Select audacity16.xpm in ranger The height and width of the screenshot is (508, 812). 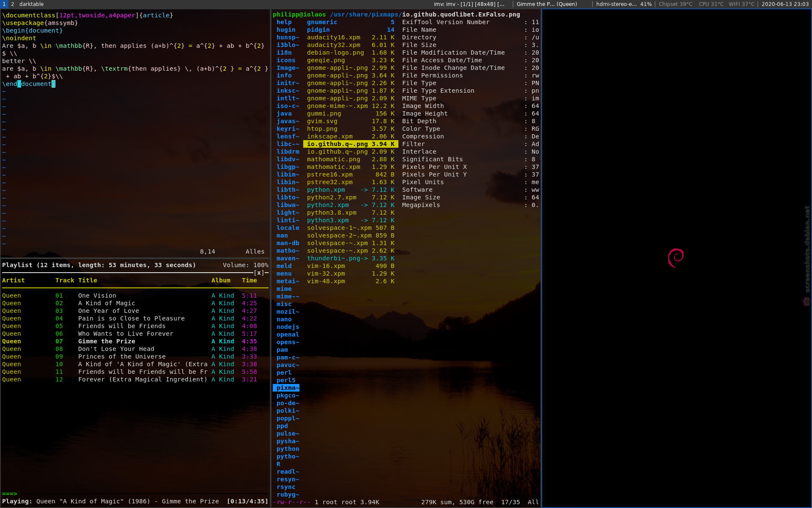click(351, 37)
